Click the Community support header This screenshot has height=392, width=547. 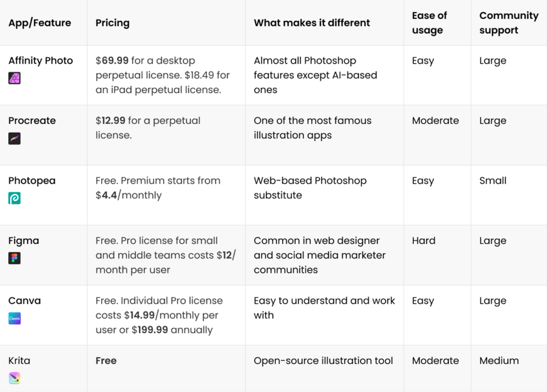(x=509, y=23)
